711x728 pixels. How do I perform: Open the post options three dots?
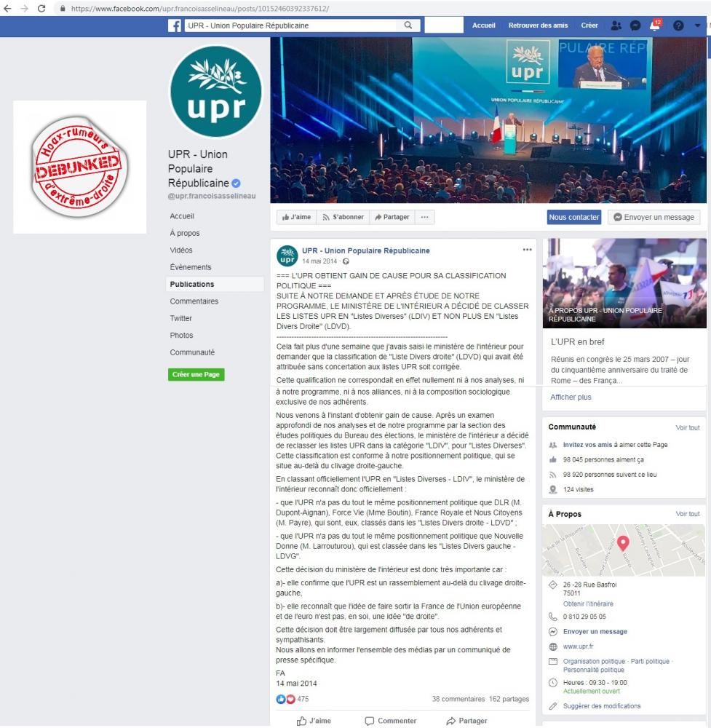[527, 249]
